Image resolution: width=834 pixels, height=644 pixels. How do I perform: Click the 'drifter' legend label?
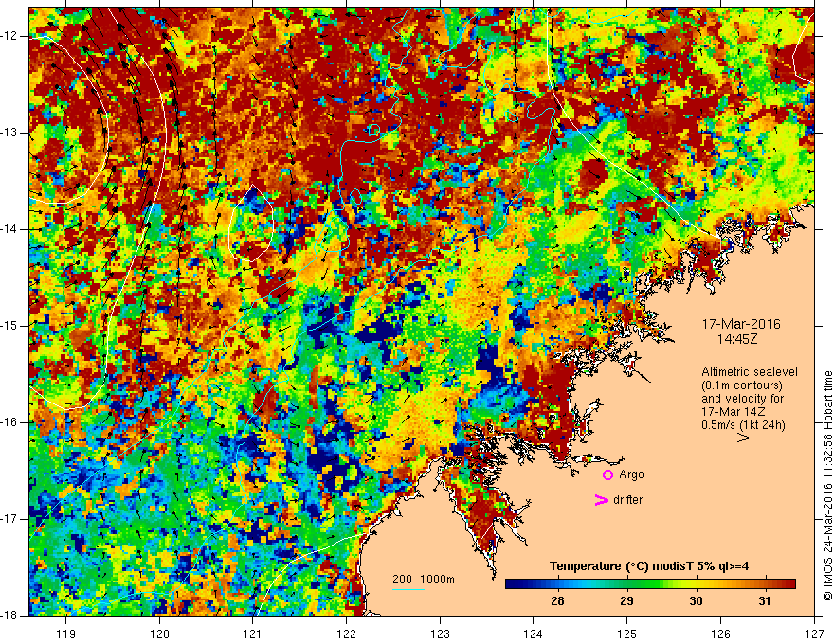pos(627,500)
